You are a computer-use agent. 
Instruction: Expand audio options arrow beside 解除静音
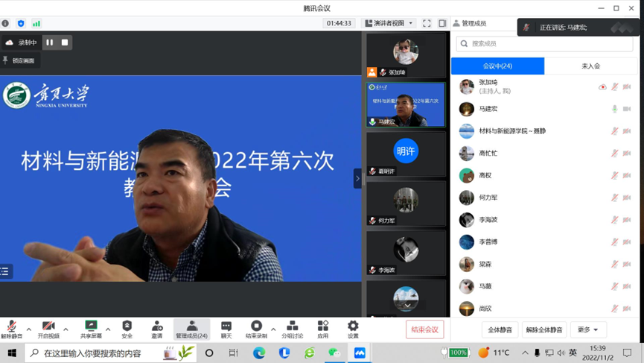(29, 329)
